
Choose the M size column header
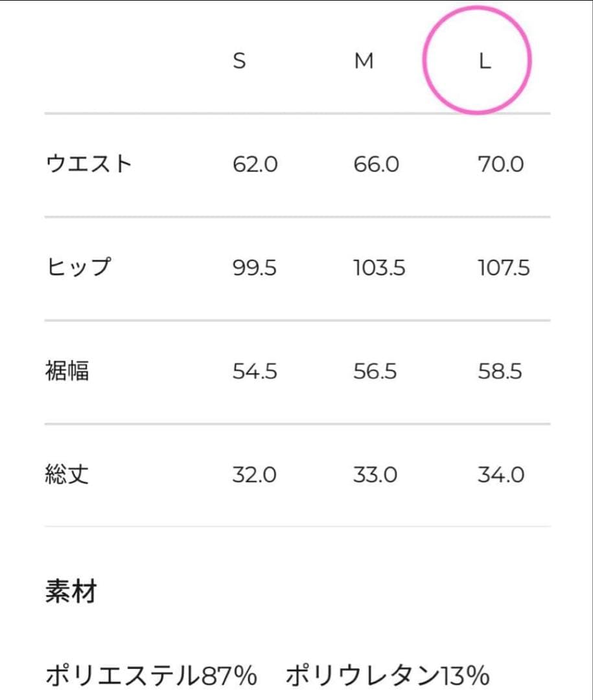(364, 62)
